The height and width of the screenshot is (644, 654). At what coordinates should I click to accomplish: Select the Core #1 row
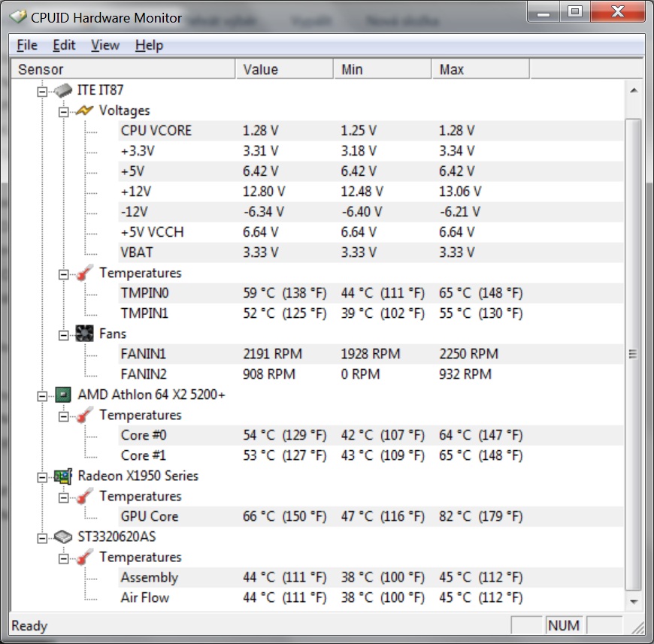[371, 455]
